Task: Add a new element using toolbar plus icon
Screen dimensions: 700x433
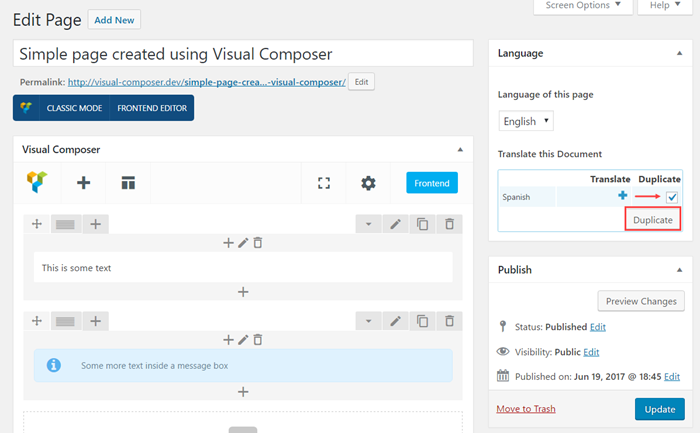Action: click(x=83, y=183)
